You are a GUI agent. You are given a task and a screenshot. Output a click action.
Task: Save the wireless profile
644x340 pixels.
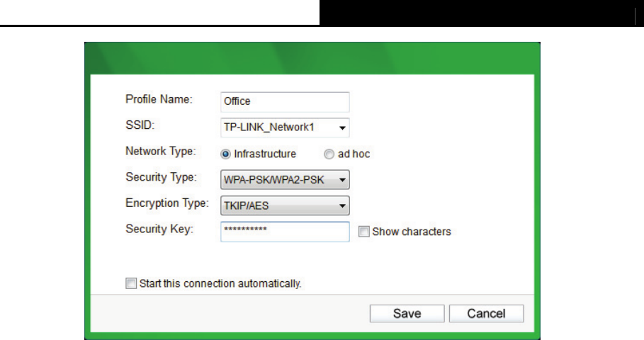pos(407,314)
